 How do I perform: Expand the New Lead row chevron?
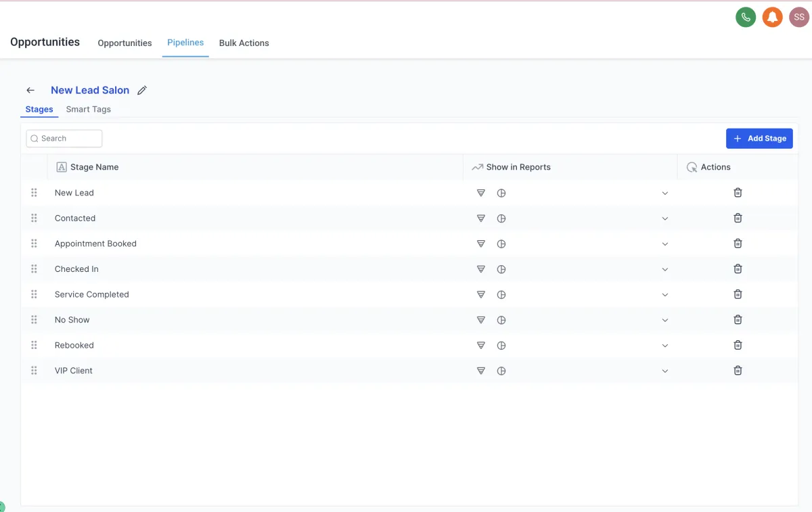click(664, 193)
